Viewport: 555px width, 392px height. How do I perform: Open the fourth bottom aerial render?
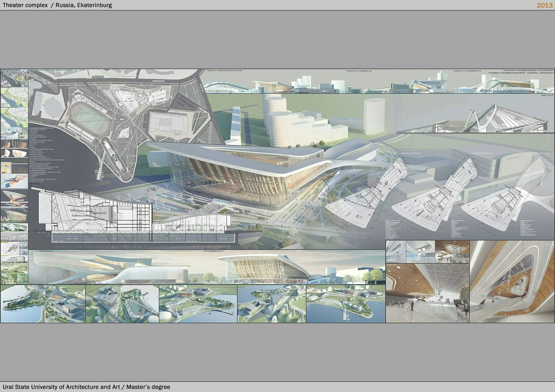(271, 304)
